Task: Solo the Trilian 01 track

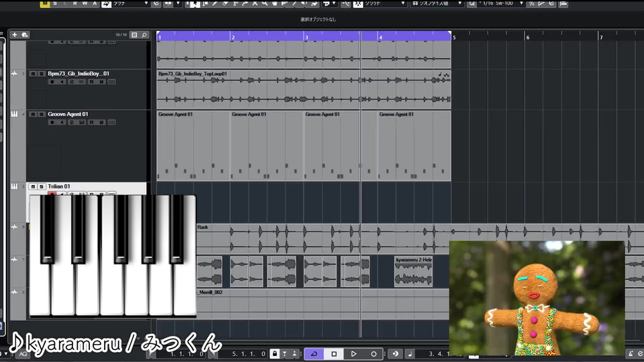Action: coord(41,186)
